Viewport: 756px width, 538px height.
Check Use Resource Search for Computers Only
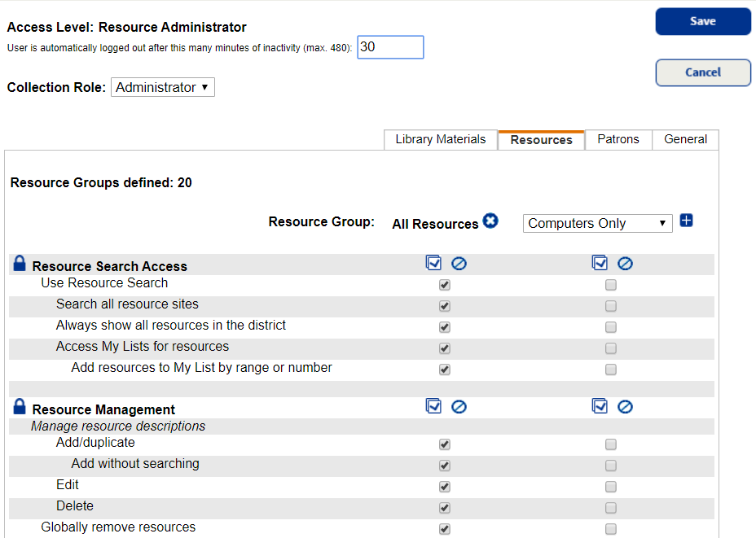(611, 285)
